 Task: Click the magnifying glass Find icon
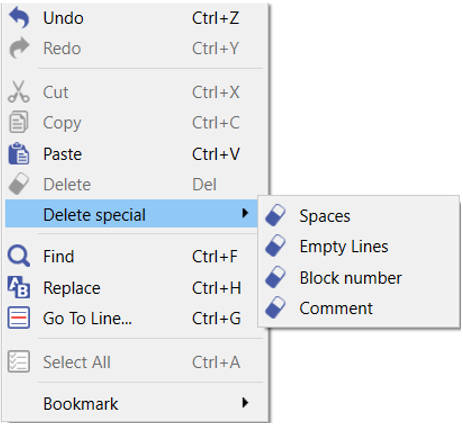(19, 256)
